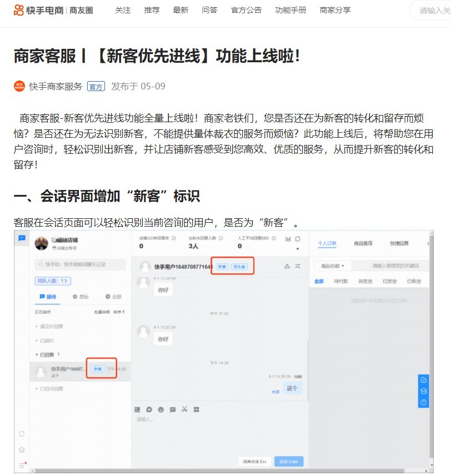Screen dimensions: 451x476
Task: Click the 回头客 tag in chat header
Action: 239,267
